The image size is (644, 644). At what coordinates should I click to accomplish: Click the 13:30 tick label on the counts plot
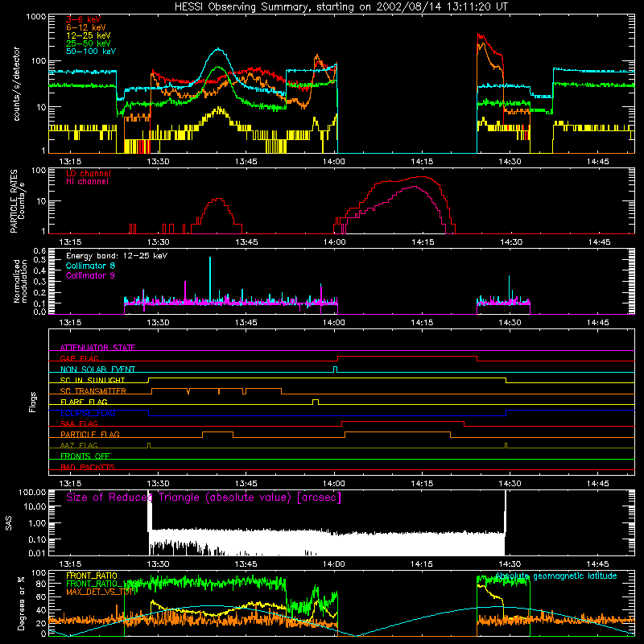pyautogui.click(x=158, y=162)
